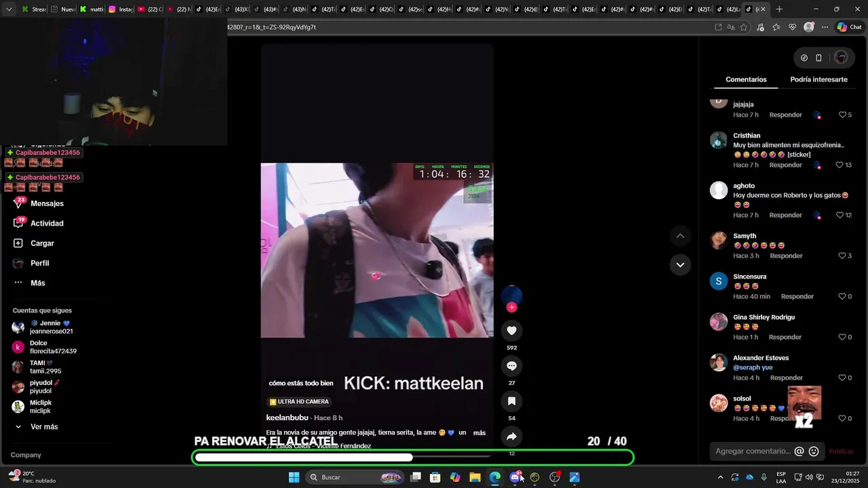Open the Más three-dots menu
Screen dimensions: 868x488
pos(18,283)
